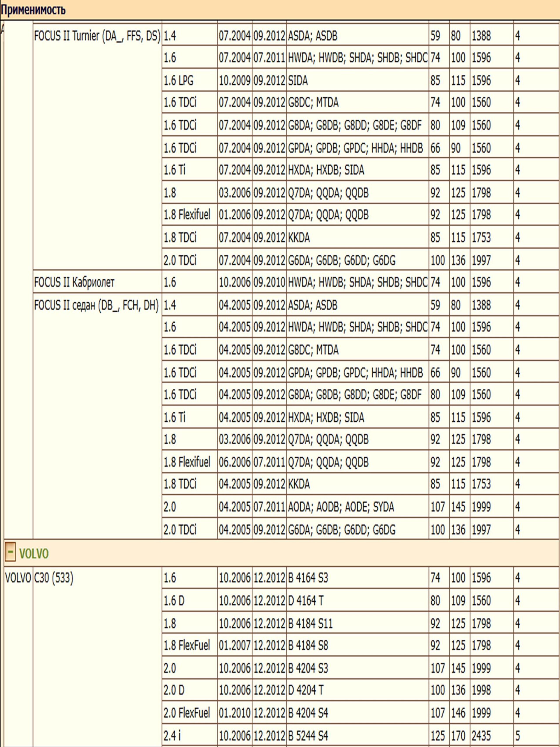
Task: Click engine code D 4204 T
Action: pos(305,690)
